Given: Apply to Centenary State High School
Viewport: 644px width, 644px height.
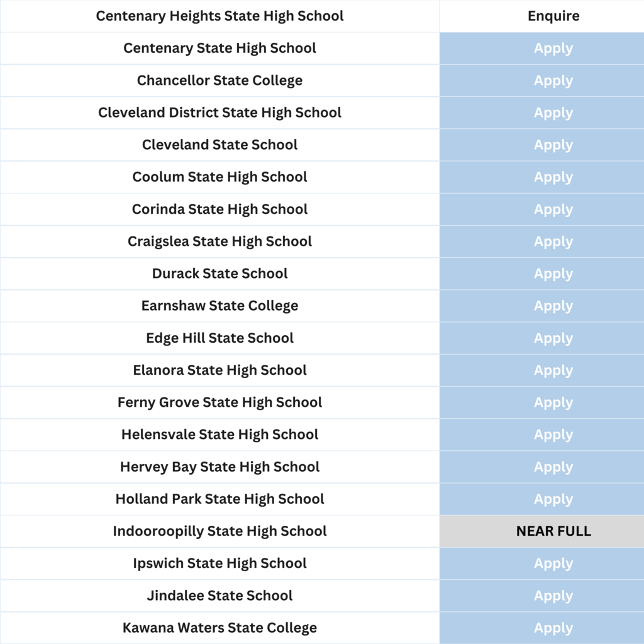Looking at the screenshot, I should coord(553,48).
